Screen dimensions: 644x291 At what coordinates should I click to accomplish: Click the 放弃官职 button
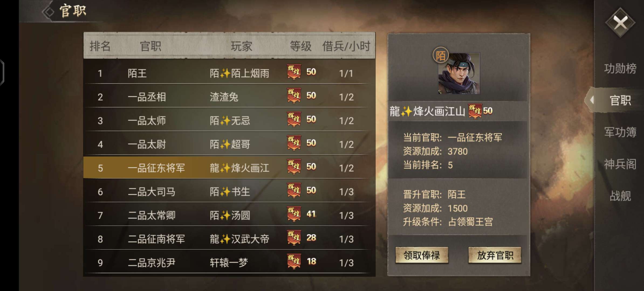(495, 255)
